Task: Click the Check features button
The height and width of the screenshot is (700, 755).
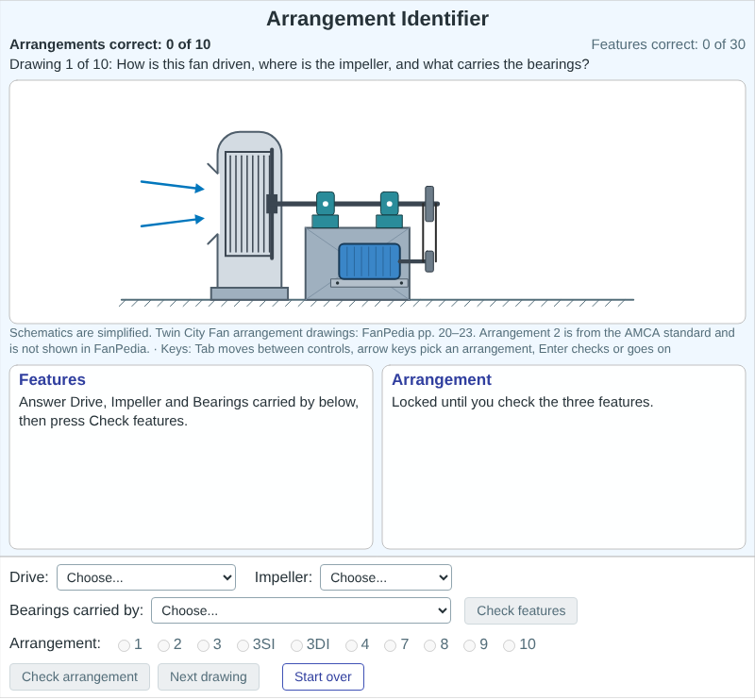Action: (521, 610)
